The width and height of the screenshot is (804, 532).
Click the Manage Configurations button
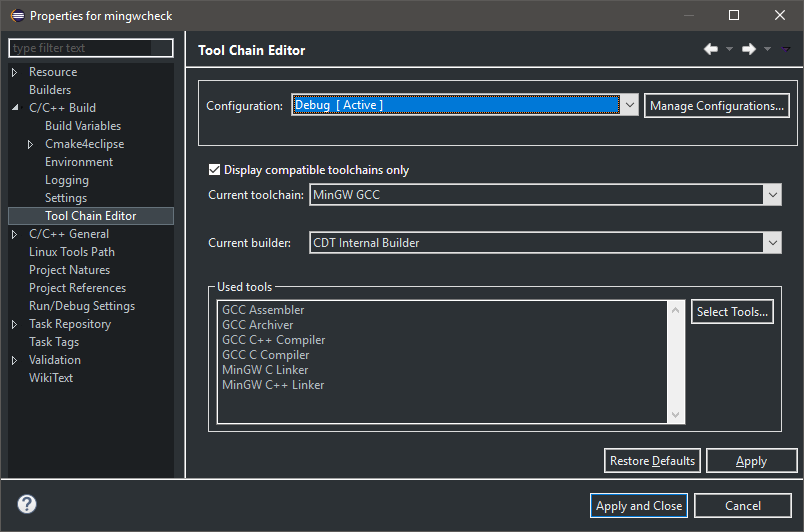(x=716, y=106)
